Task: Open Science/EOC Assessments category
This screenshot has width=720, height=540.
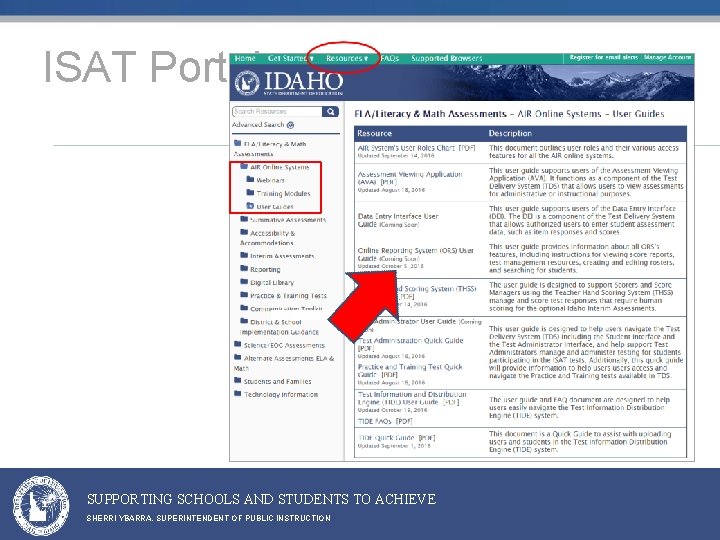Action: click(284, 345)
